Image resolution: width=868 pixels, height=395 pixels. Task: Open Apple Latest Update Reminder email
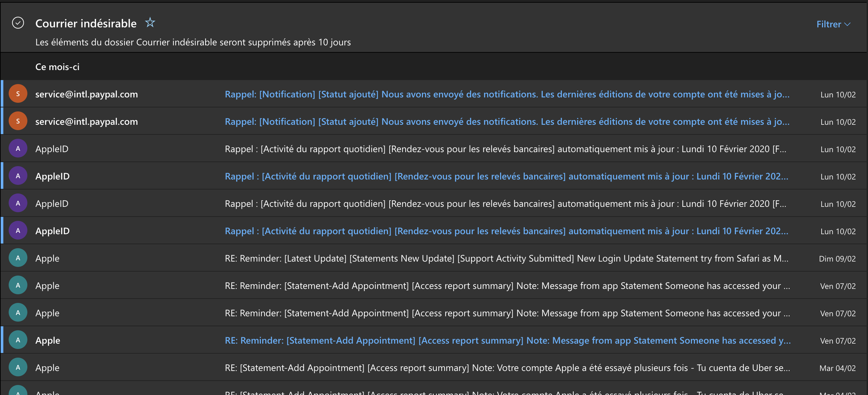pyautogui.click(x=506, y=258)
